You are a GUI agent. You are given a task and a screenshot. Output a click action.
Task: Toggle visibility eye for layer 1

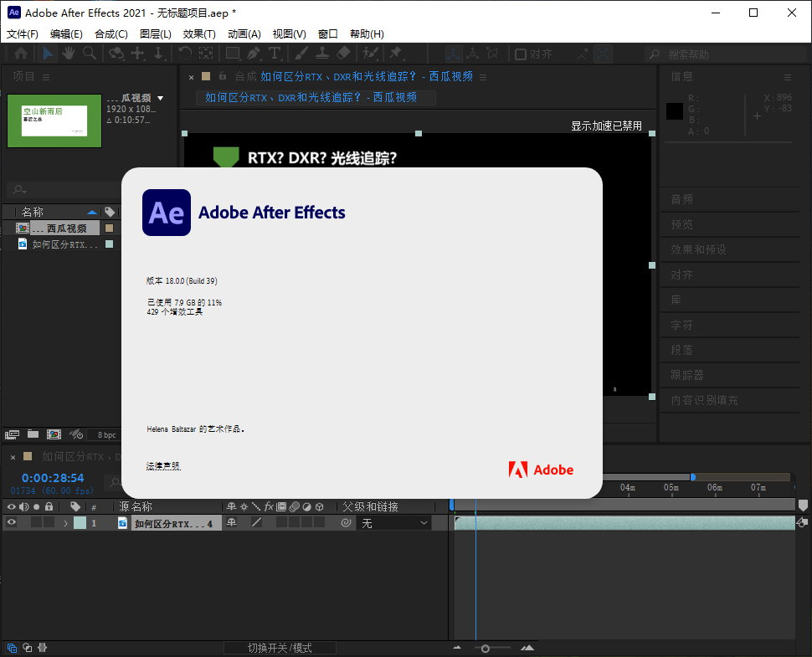coord(11,523)
